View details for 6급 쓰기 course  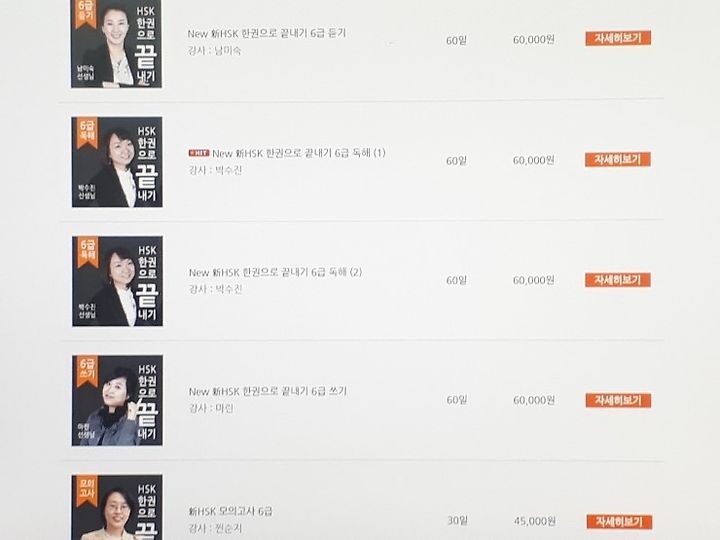(618, 400)
